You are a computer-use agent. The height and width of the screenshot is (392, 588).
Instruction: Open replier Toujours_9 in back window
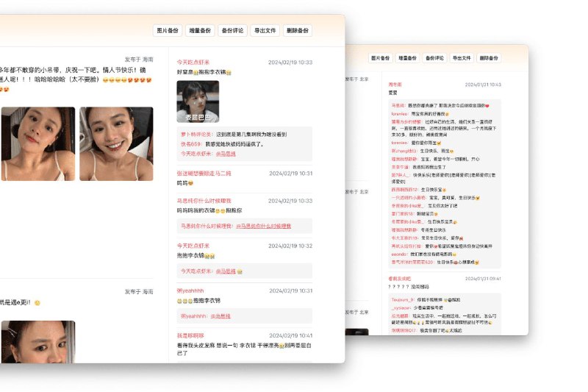[402, 300]
